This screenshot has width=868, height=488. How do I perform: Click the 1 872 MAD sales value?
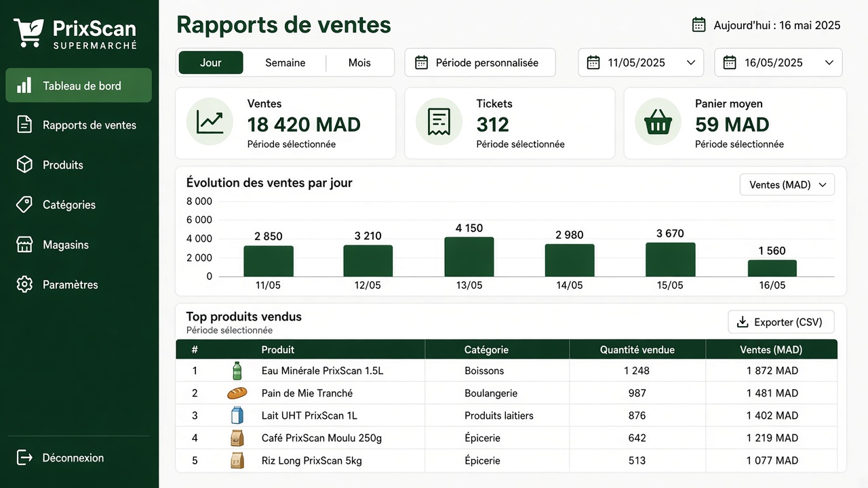pos(772,371)
